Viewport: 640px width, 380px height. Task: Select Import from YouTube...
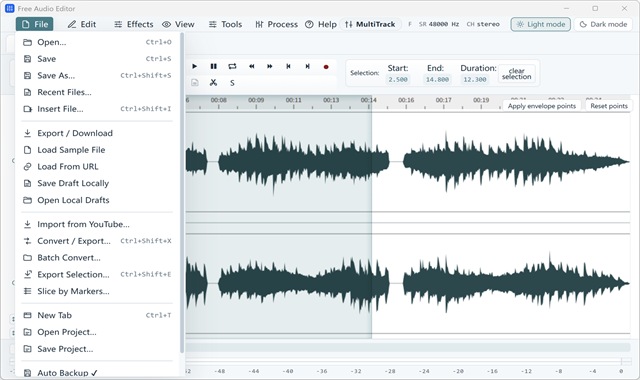(97, 224)
